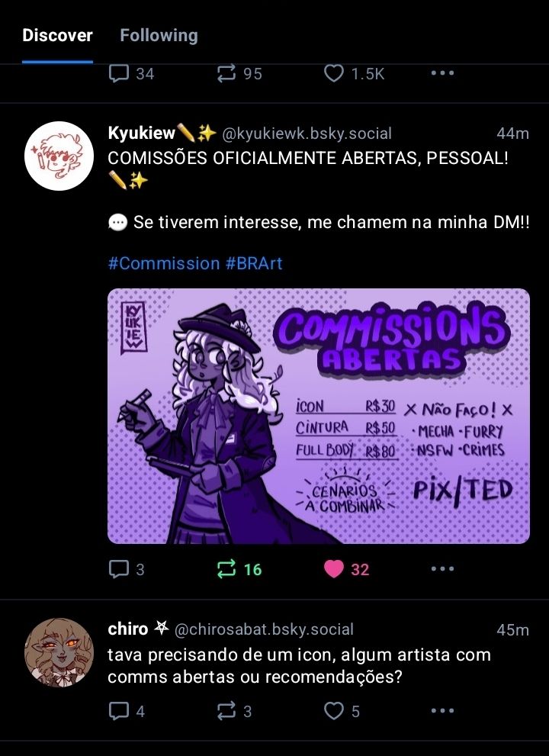The height and width of the screenshot is (756, 549).
Task: Open the #Commission hashtag
Action: [x=163, y=264]
